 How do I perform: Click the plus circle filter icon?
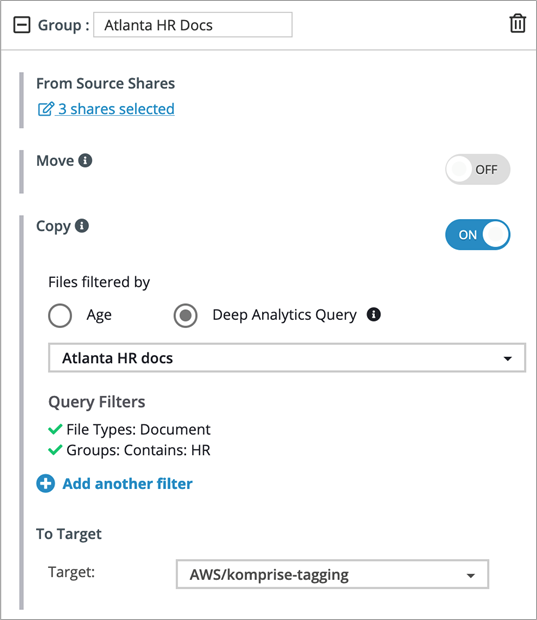point(45,483)
